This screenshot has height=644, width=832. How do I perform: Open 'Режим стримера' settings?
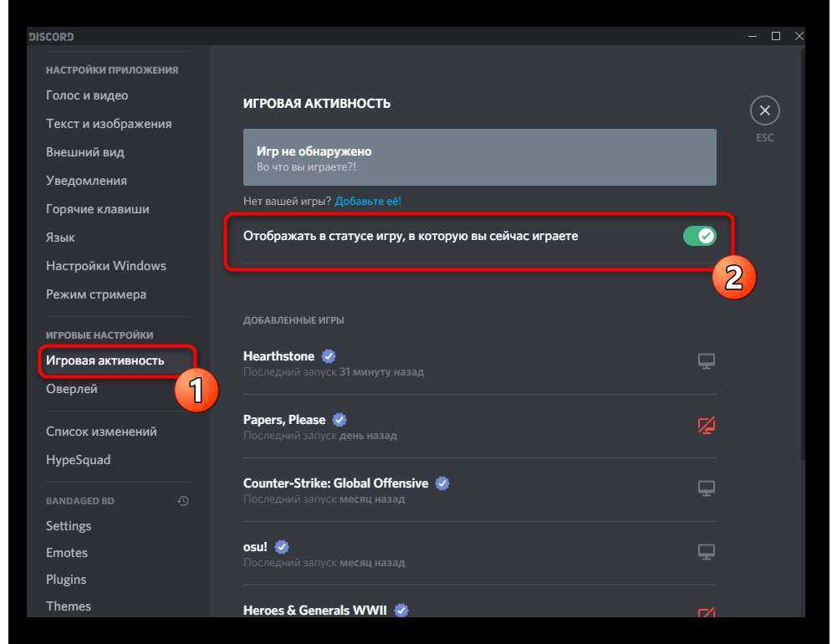(96, 294)
